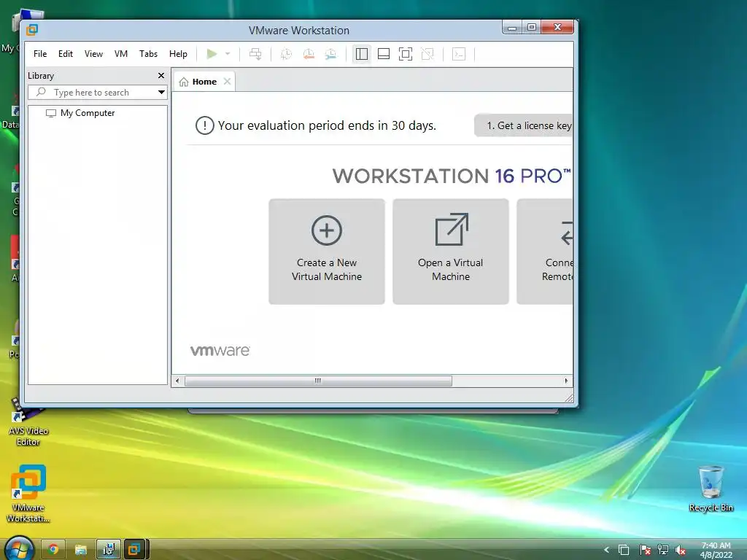Click the window-switch tray icon
This screenshot has width=747, height=560.
pos(624,550)
